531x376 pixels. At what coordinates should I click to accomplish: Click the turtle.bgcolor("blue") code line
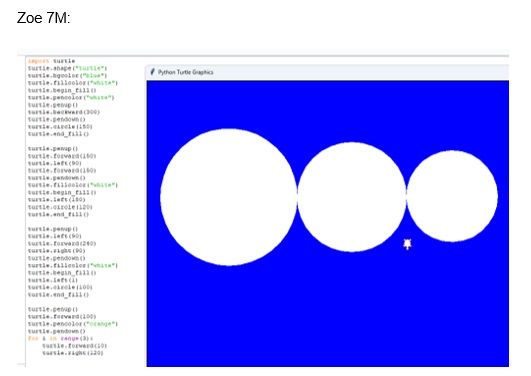coord(67,76)
